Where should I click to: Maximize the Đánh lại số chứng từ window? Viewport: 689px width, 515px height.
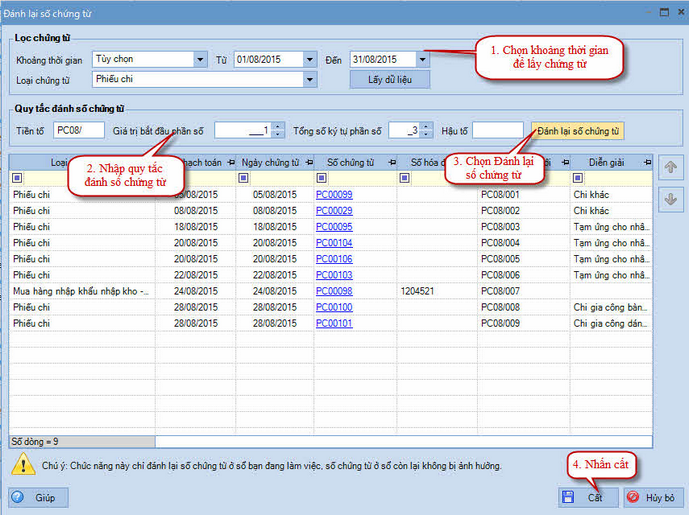tap(664, 12)
